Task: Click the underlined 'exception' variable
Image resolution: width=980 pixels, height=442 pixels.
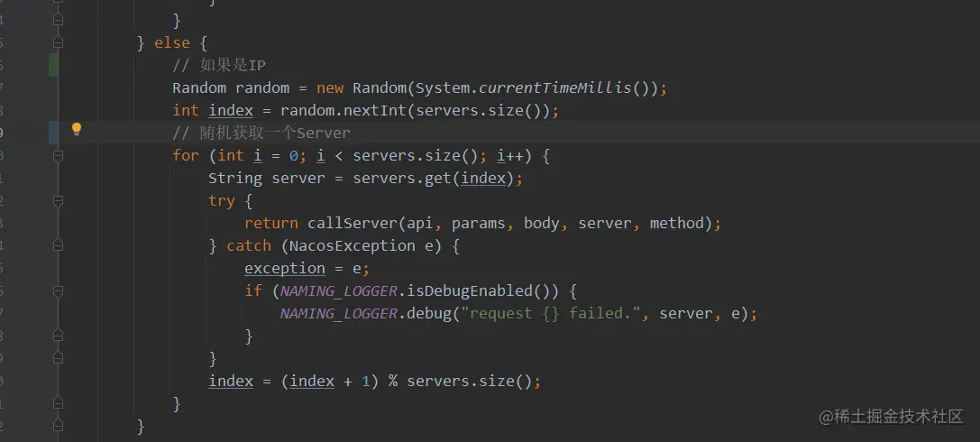Action: [x=285, y=268]
